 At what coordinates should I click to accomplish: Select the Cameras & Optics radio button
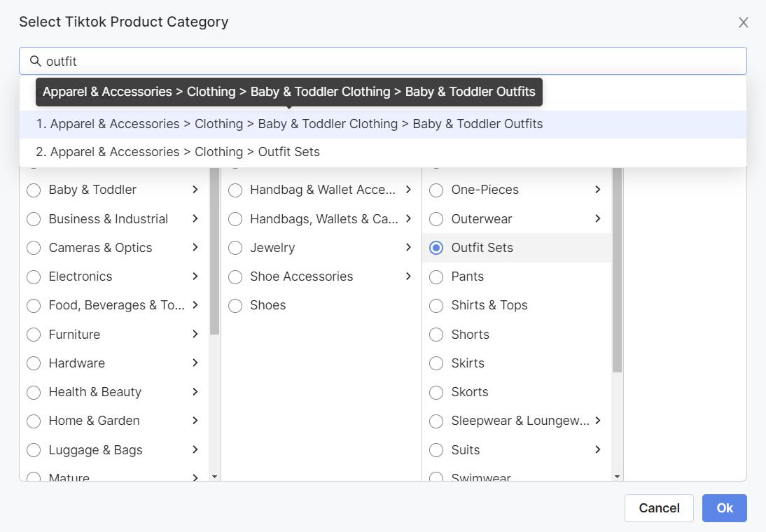click(x=34, y=248)
